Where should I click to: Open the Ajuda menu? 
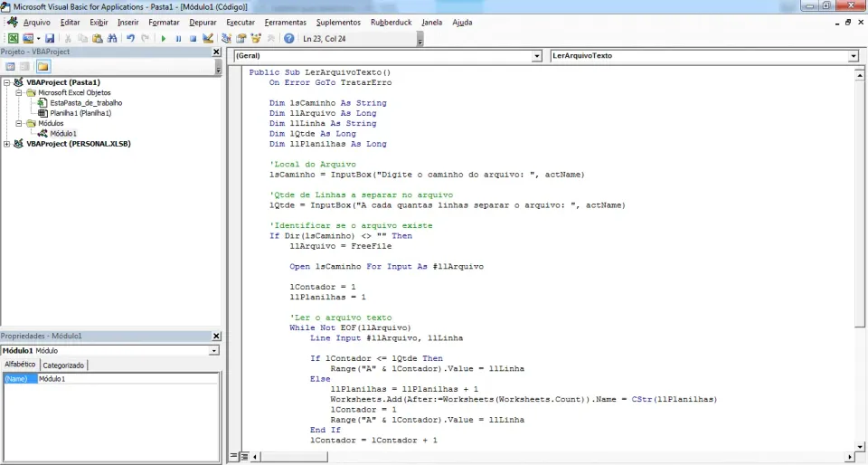tap(462, 22)
